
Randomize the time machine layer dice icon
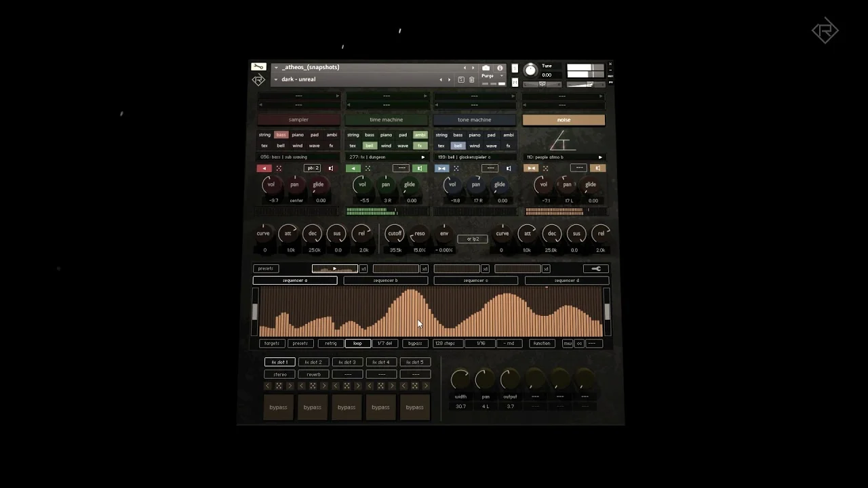(368, 168)
